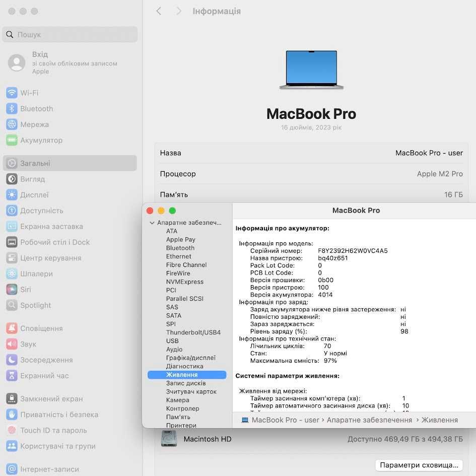Open Wi-Fi settings icon in sidebar
476x476 pixels.
(12, 93)
